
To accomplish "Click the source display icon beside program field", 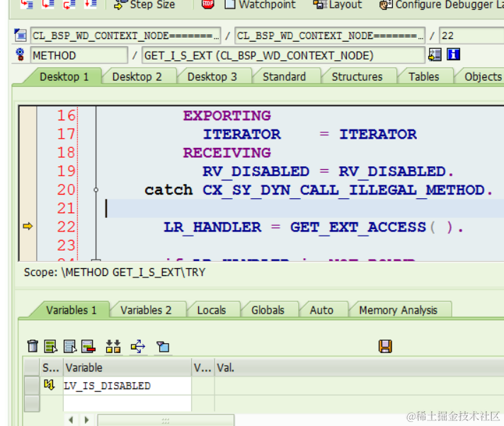I will point(21,35).
